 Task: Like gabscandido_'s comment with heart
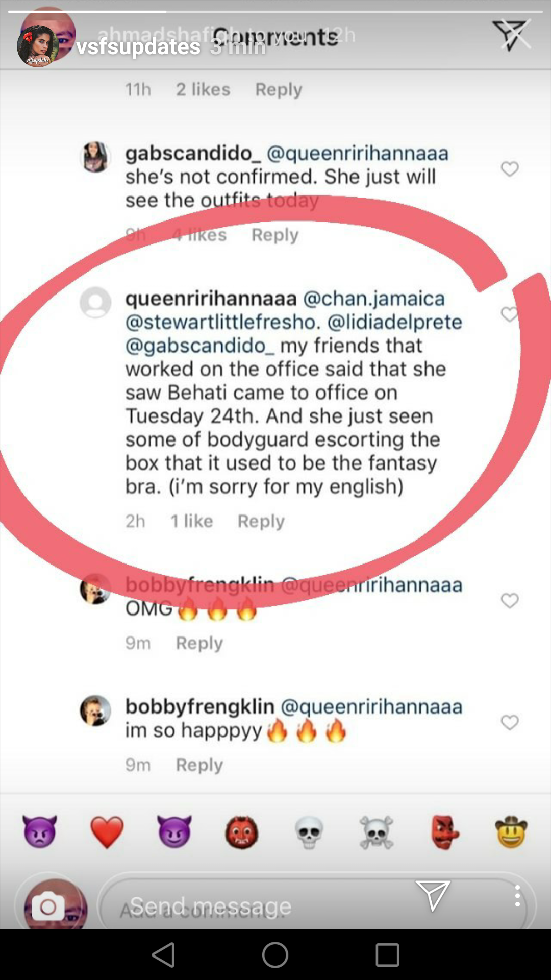510,169
